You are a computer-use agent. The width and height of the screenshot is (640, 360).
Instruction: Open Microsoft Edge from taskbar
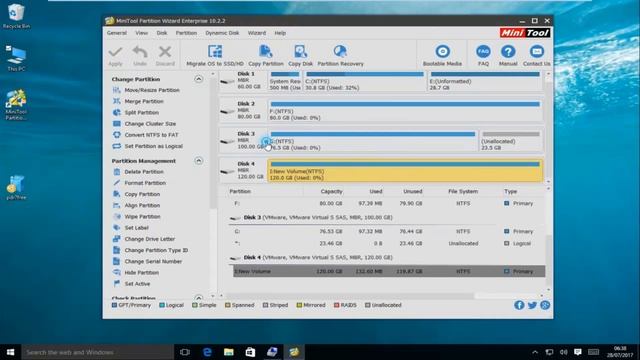[207, 352]
